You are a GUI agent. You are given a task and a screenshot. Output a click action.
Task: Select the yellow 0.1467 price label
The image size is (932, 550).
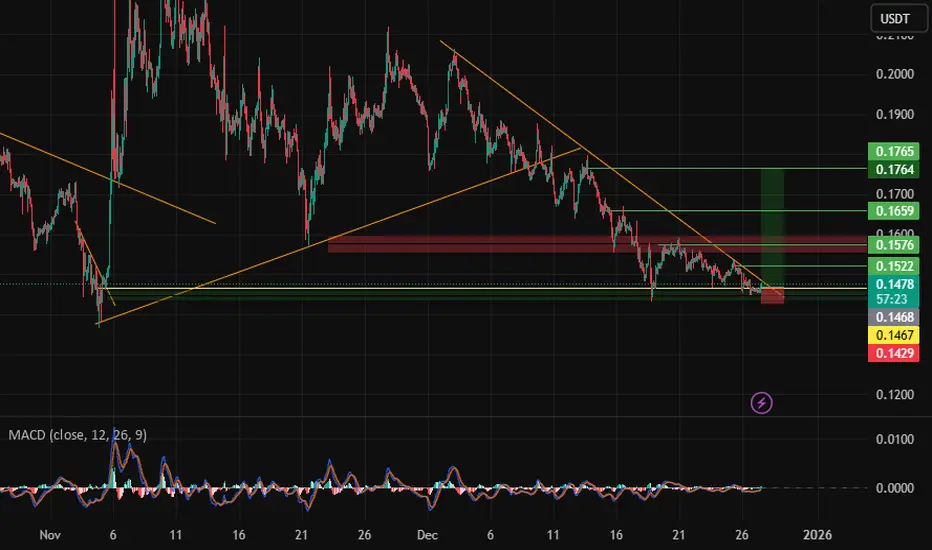tap(893, 335)
